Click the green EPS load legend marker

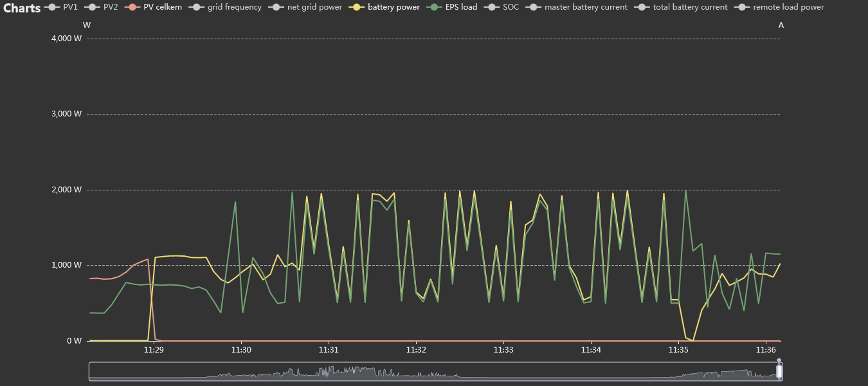click(437, 7)
